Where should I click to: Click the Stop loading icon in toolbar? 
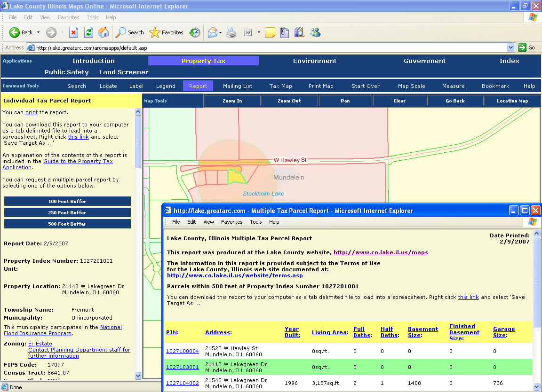pos(73,32)
